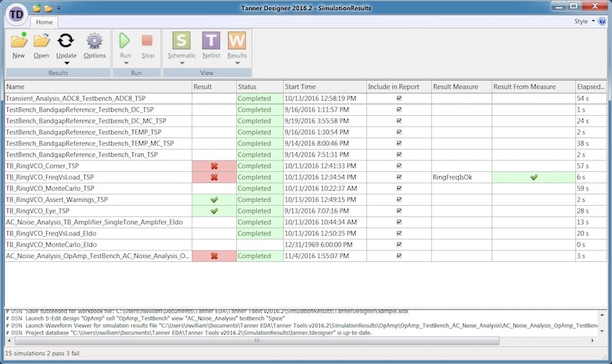The width and height of the screenshot is (612, 364).
Task: Select TestBench_BandgapReference_Testbench_TEMP_MC_TSP row name
Action: click(x=90, y=143)
